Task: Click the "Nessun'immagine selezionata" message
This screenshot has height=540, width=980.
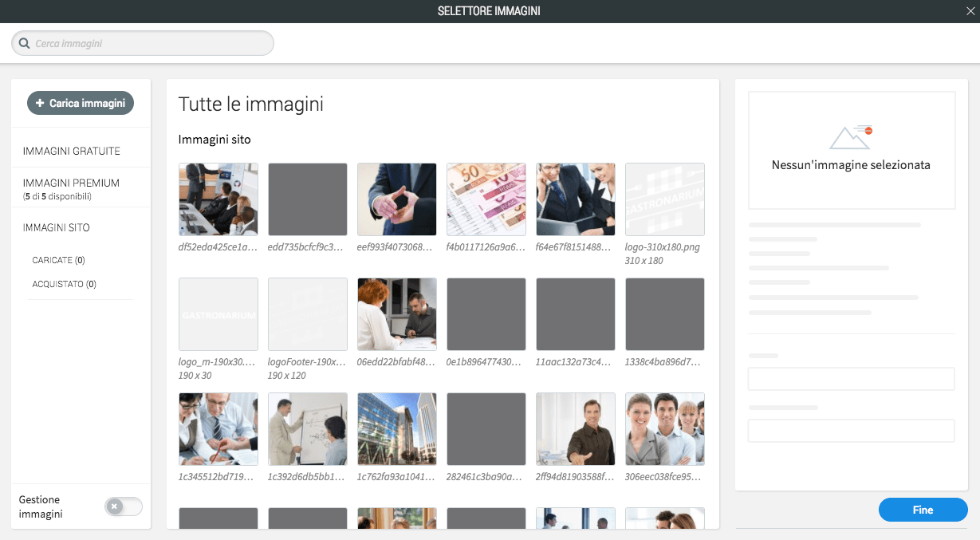Action: click(x=851, y=165)
